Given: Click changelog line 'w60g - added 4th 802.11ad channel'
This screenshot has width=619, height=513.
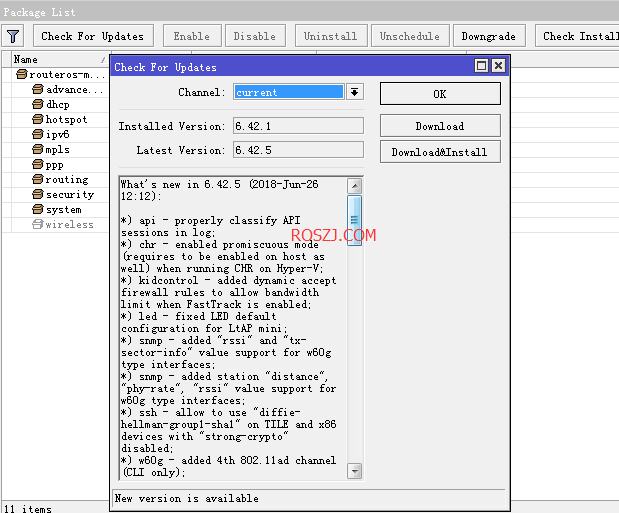Looking at the screenshot, I should [229, 460].
